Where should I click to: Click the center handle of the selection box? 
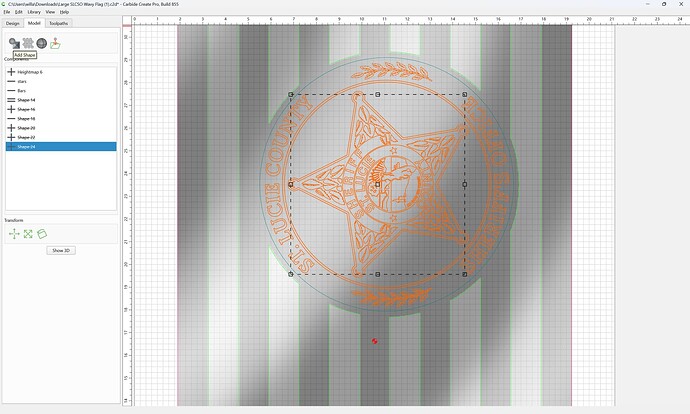tap(378, 184)
